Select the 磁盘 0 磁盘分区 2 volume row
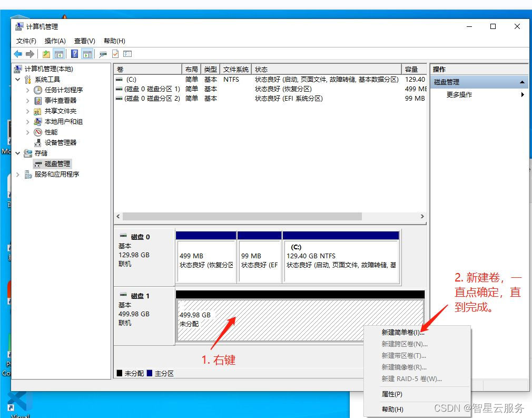532x418 pixels. pyautogui.click(x=270, y=99)
